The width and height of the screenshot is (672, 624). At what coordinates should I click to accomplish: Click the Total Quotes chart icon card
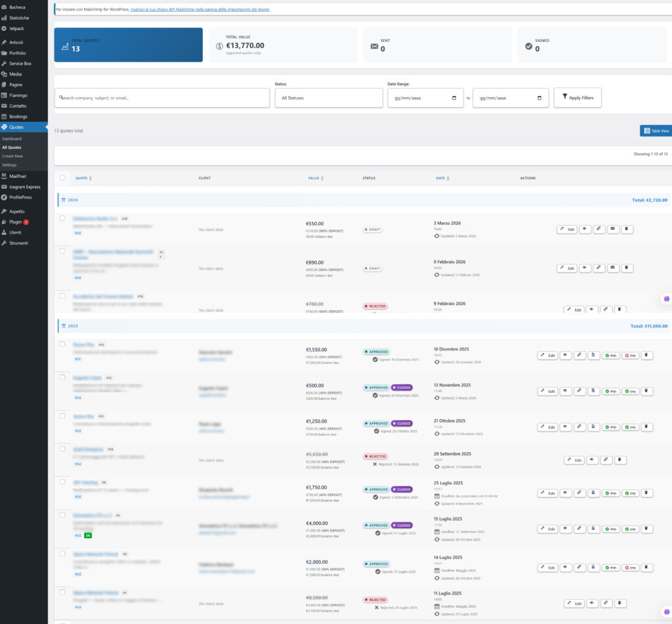(128, 45)
